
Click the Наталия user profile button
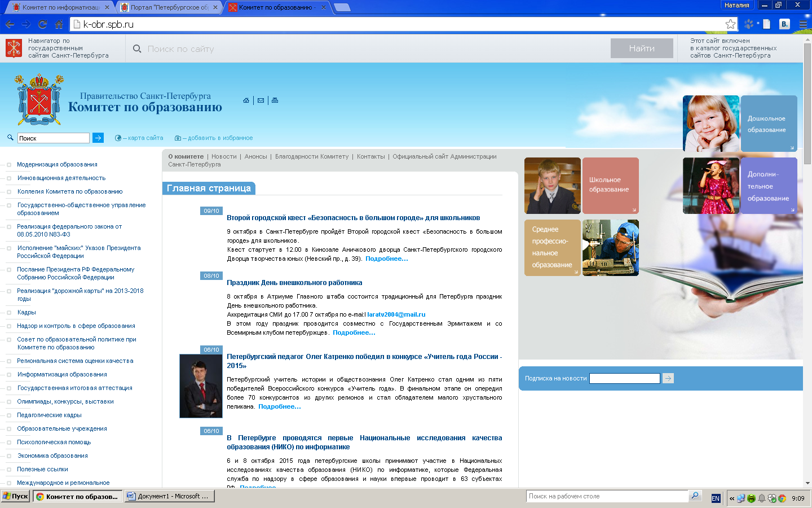coord(737,5)
